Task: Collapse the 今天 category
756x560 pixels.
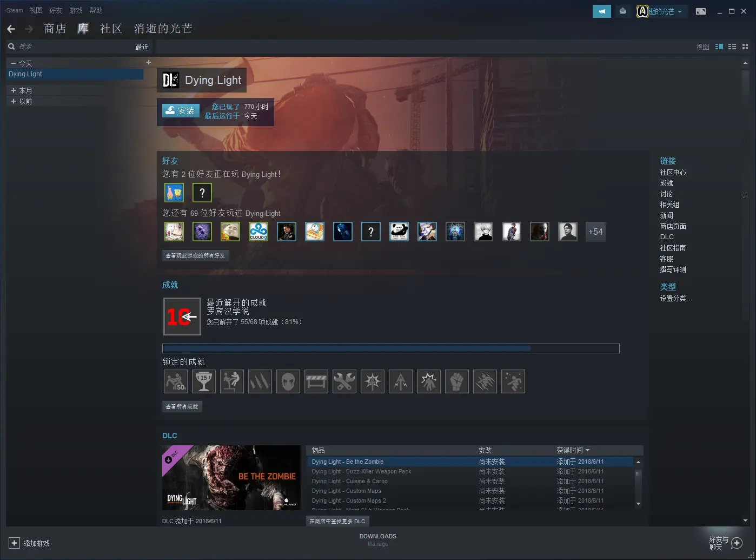Action: pyautogui.click(x=14, y=63)
